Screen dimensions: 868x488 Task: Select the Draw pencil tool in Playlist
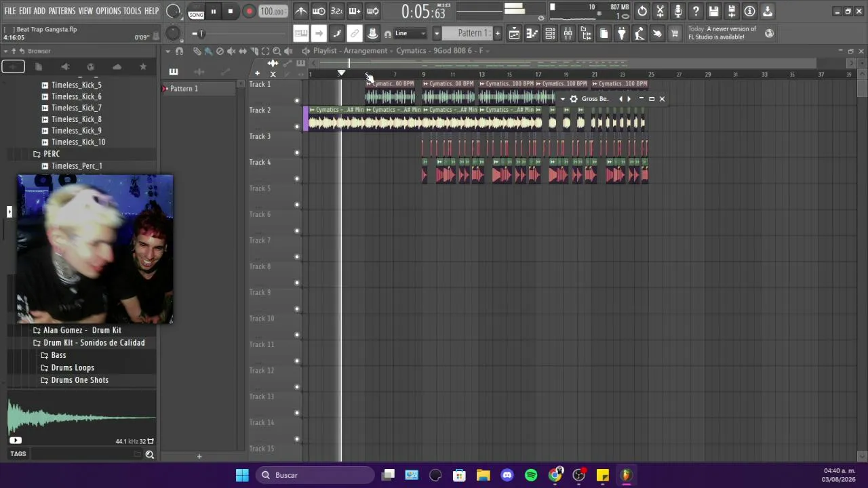coord(197,51)
